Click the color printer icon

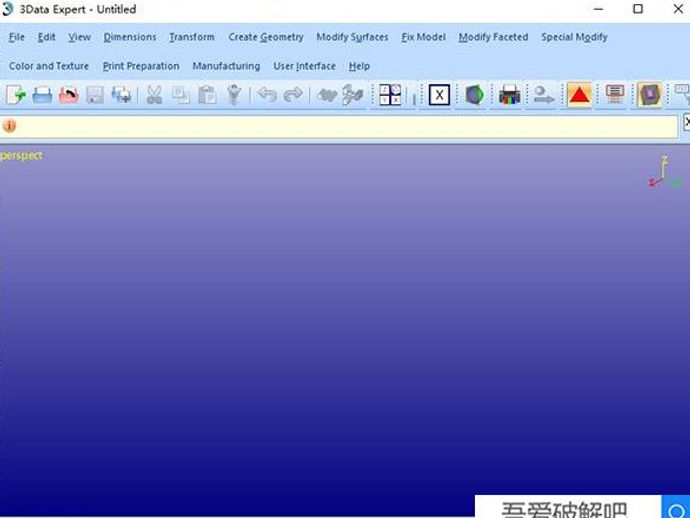[510, 95]
